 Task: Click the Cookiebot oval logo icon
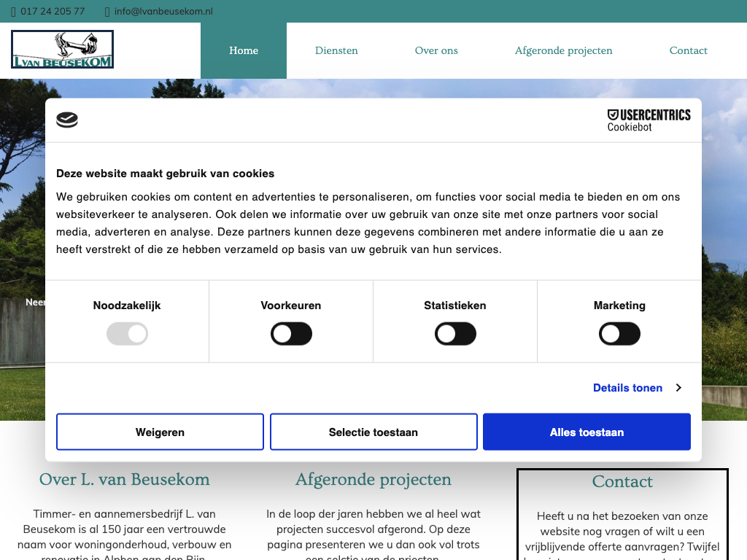click(x=67, y=120)
